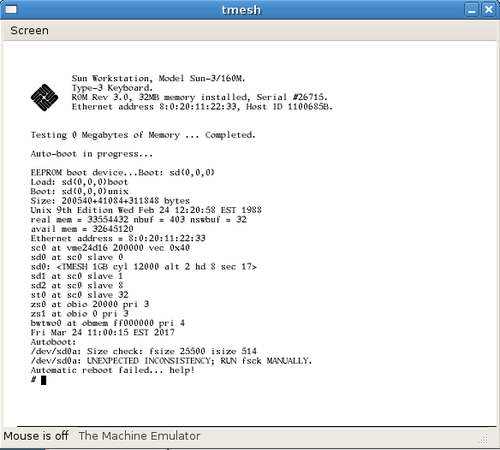Click the window menu icon in title bar
The image size is (500, 450).
(11, 9)
